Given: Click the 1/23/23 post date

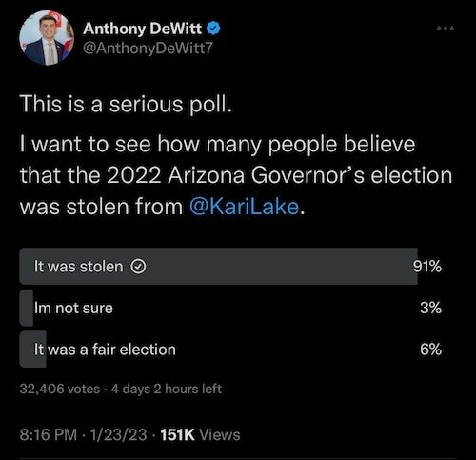Looking at the screenshot, I should 119,434.
